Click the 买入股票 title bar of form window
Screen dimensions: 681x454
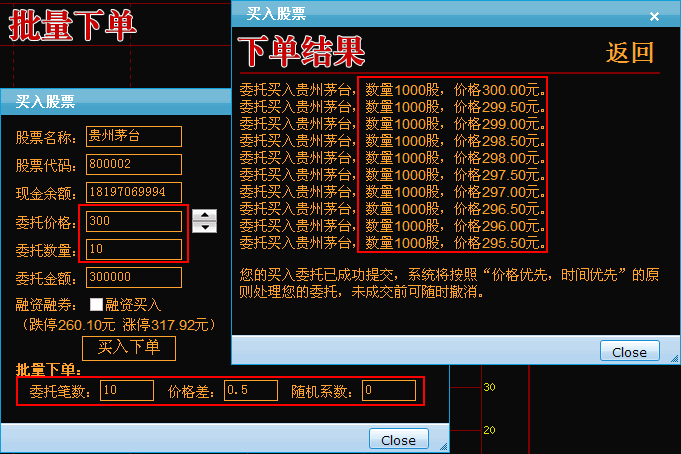click(116, 102)
